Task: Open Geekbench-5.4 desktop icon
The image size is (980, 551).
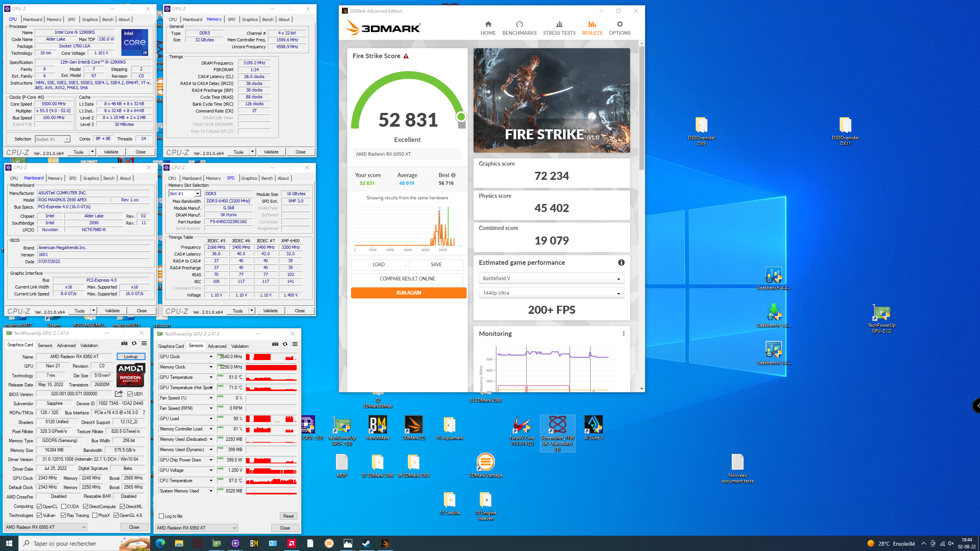Action: [x=773, y=316]
